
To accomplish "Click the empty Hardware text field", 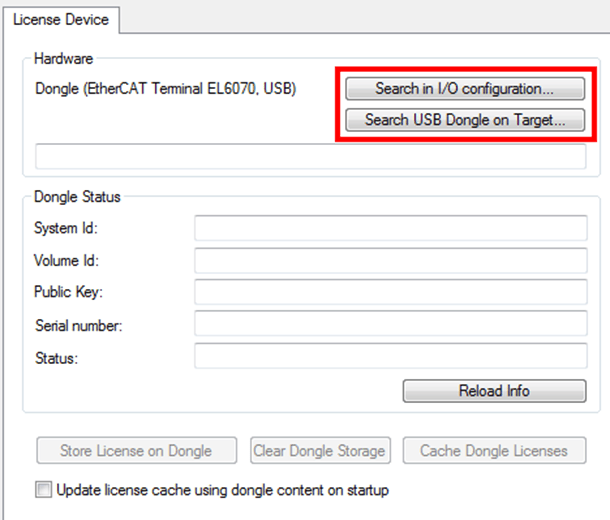I will pyautogui.click(x=310, y=156).
